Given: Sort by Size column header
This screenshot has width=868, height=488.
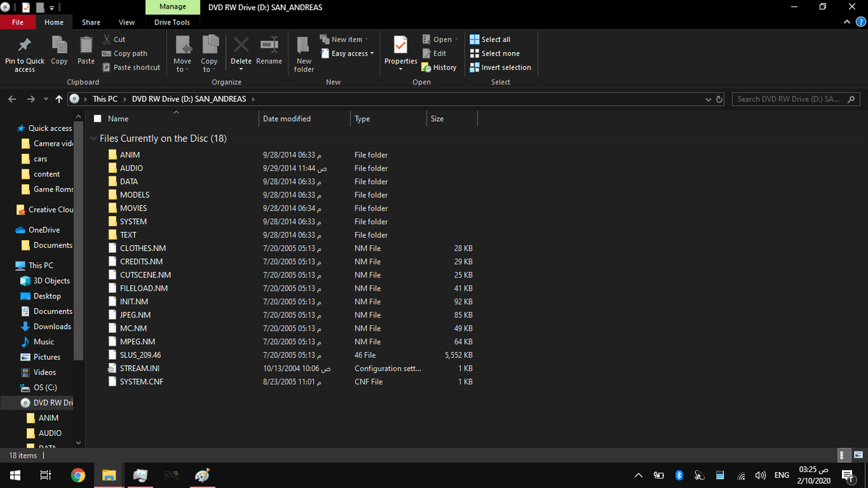Looking at the screenshot, I should tap(437, 119).
